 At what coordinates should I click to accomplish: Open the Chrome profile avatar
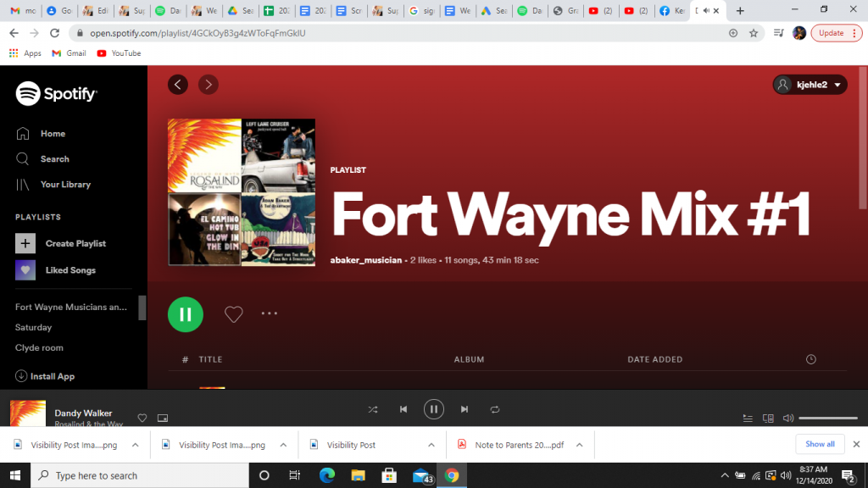pos(798,33)
